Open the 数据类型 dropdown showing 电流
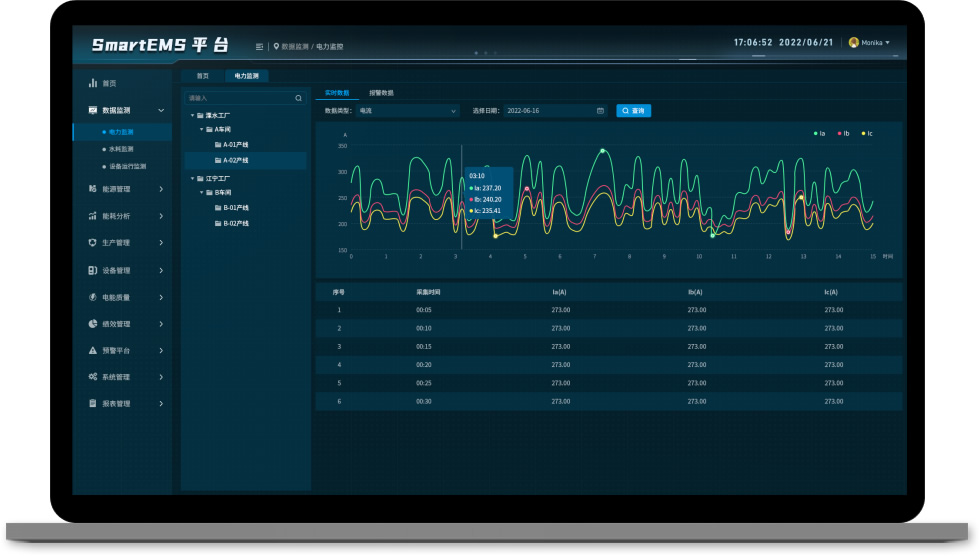Viewport: 980px width, 560px height. click(407, 110)
